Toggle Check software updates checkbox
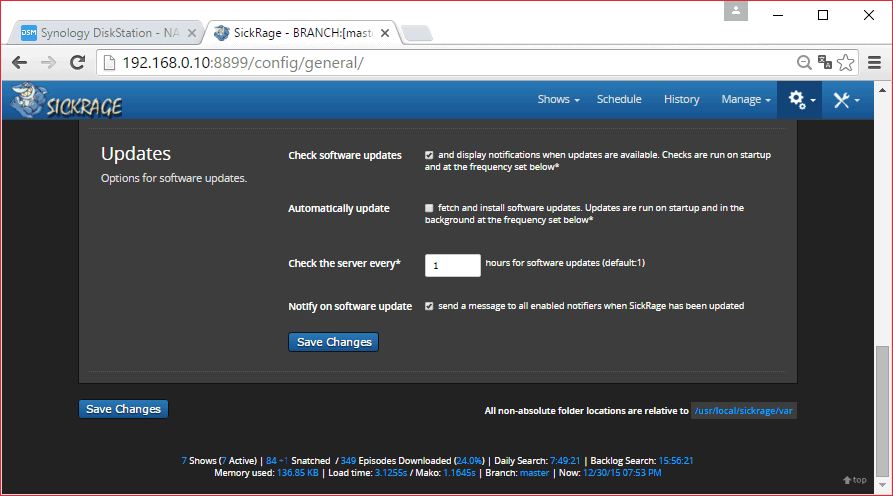The image size is (893, 496). pyautogui.click(x=429, y=155)
